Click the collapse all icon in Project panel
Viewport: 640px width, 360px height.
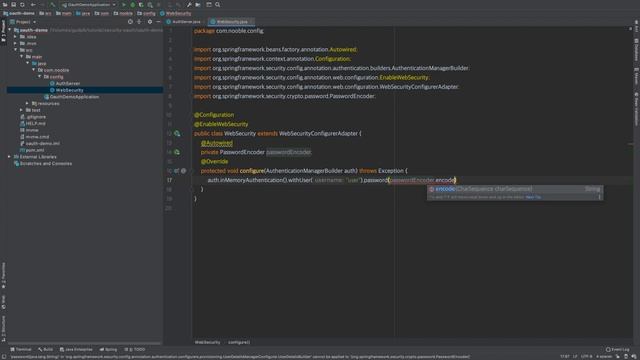139,22
